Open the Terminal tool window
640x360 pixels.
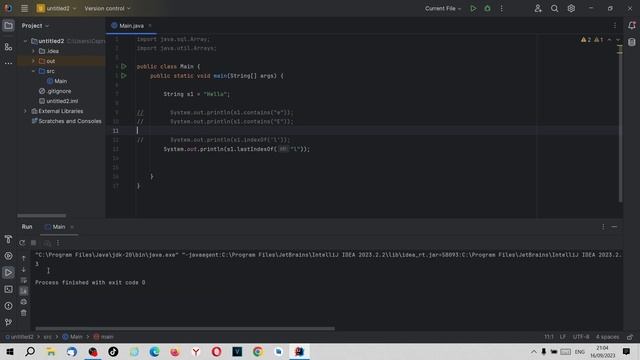(8, 289)
